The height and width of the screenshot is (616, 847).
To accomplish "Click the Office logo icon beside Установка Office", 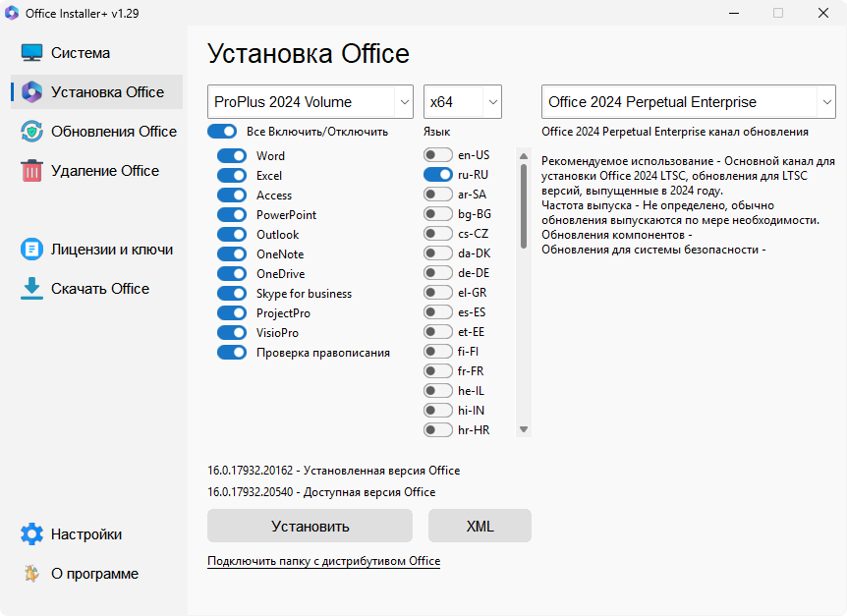I will pos(32,92).
